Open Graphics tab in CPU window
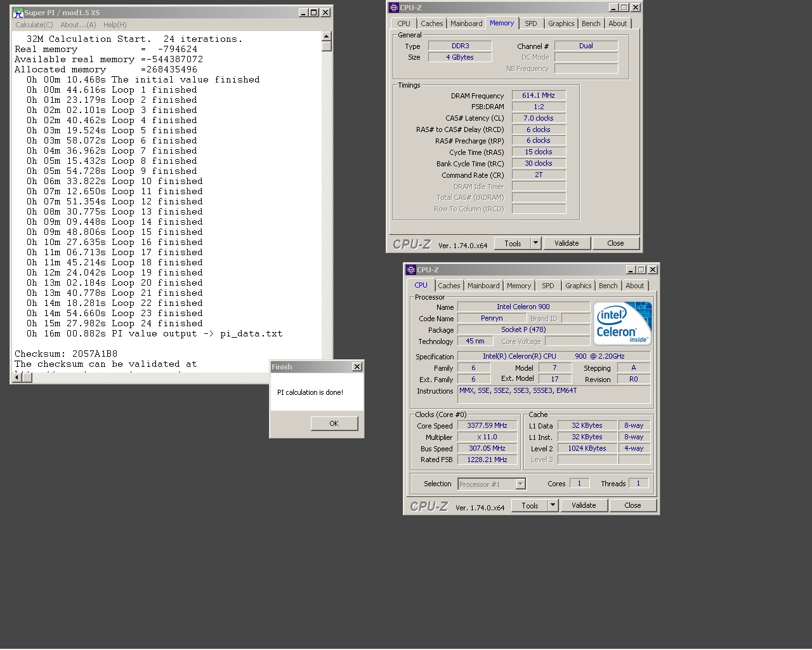The width and height of the screenshot is (812, 650). coord(579,286)
